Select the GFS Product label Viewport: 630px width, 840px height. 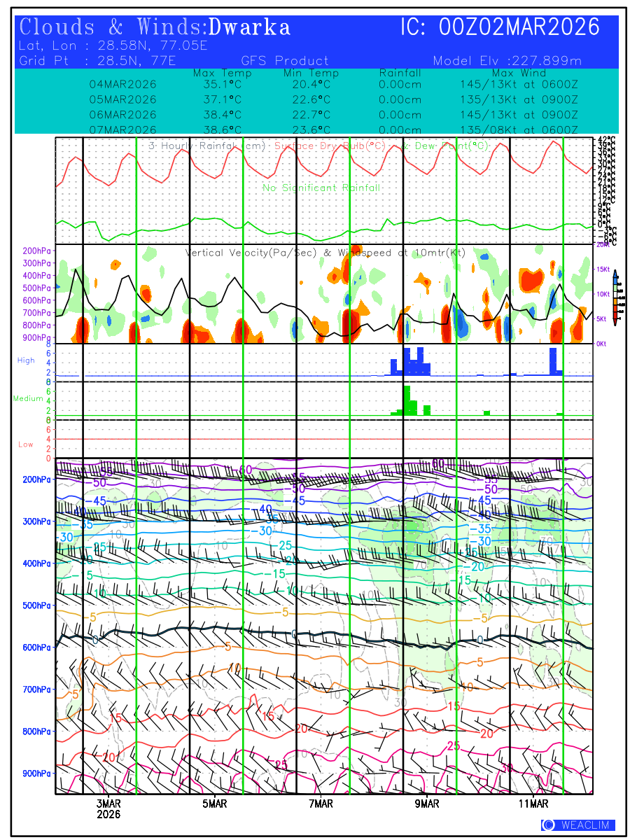(284, 61)
